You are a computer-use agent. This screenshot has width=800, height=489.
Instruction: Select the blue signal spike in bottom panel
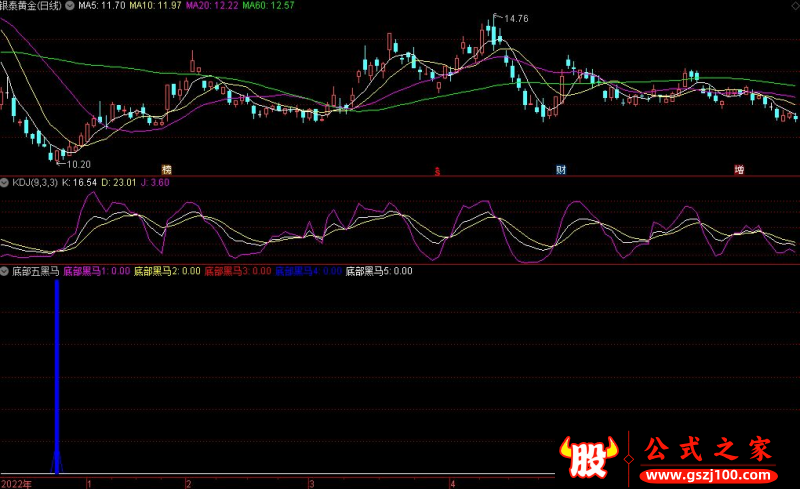(57, 380)
